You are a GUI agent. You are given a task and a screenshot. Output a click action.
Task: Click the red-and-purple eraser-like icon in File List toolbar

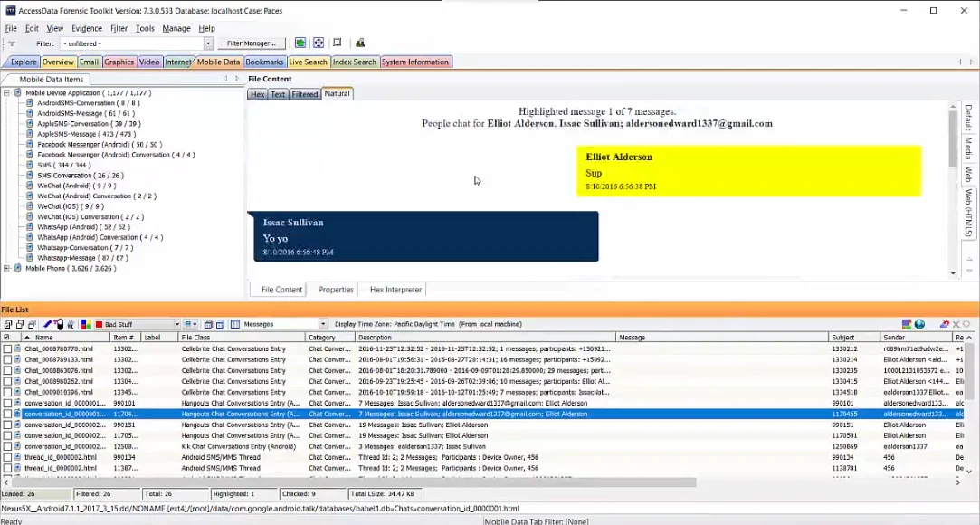pos(945,324)
